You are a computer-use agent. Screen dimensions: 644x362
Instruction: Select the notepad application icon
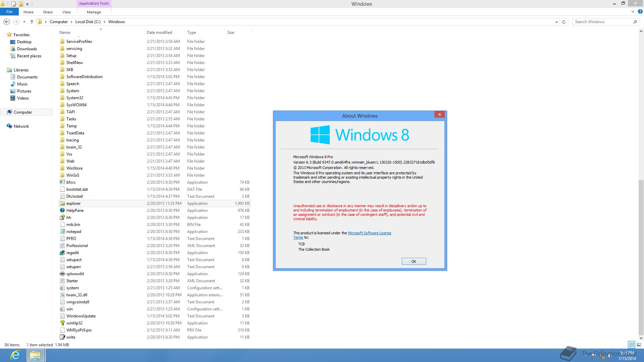[62, 232]
